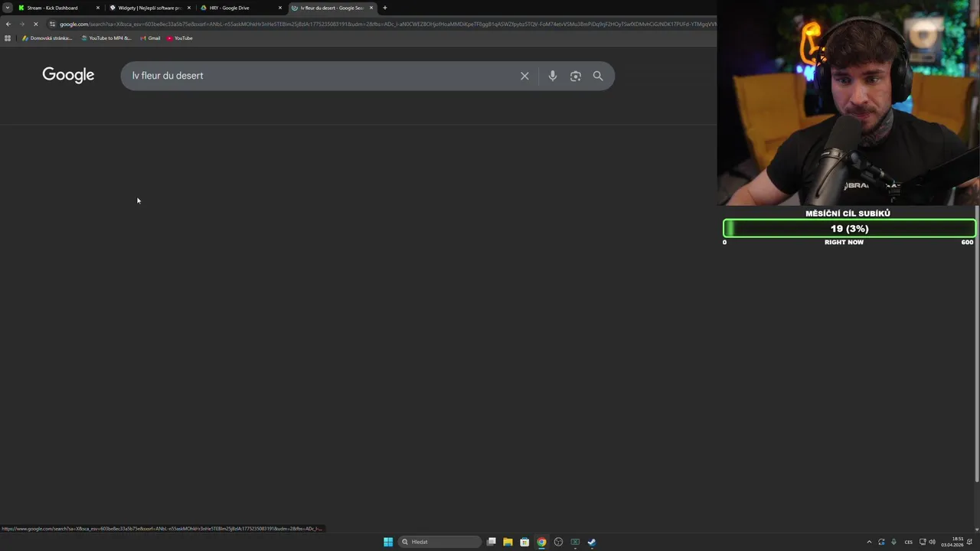Stop loading the page
Screen dimensions: 980x551
(x=35, y=24)
